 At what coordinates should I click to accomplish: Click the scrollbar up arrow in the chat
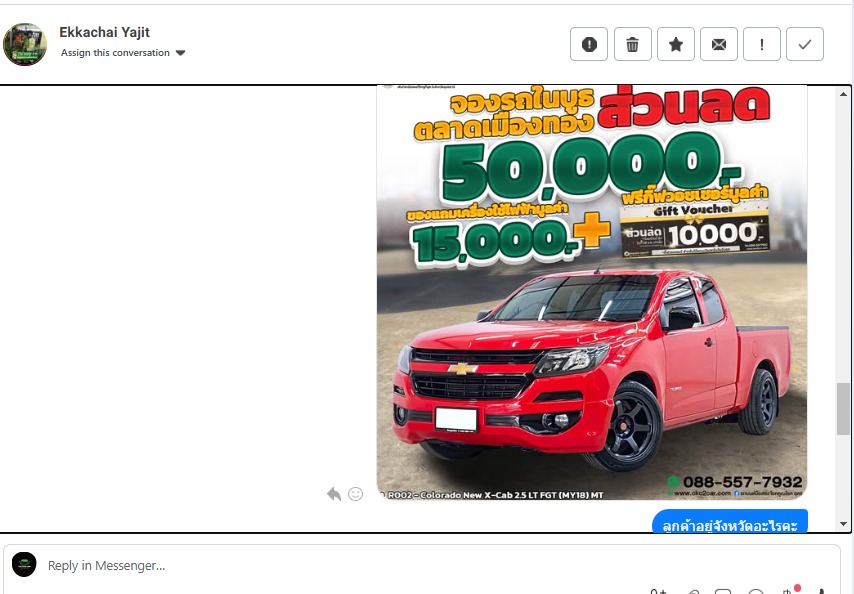tap(844, 93)
